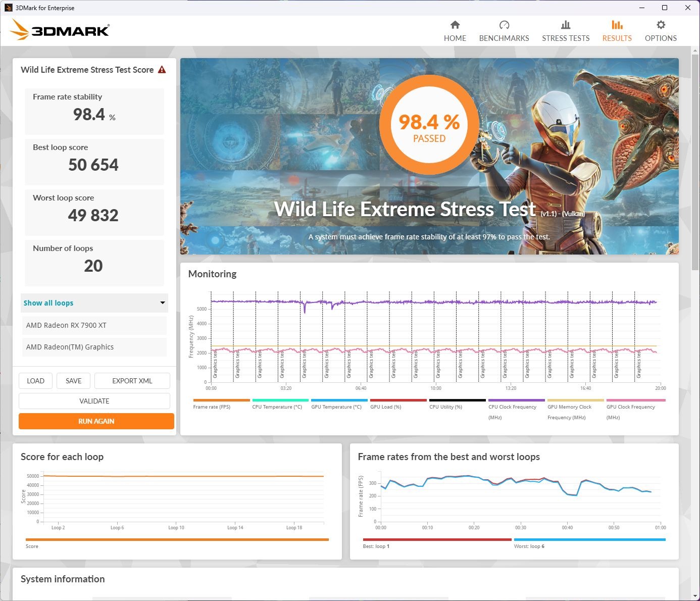Click the 3DMark logo in the header
This screenshot has height=601, width=700.
[x=60, y=30]
